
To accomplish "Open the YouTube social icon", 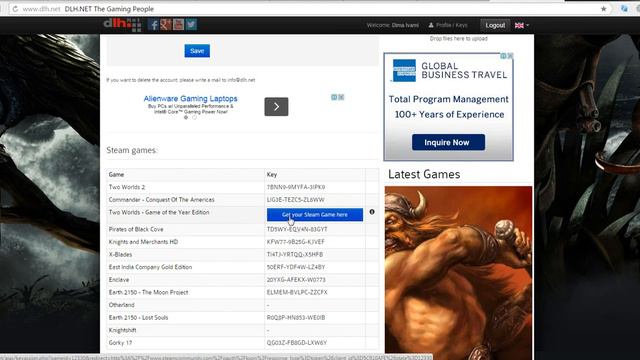I will 178,24.
